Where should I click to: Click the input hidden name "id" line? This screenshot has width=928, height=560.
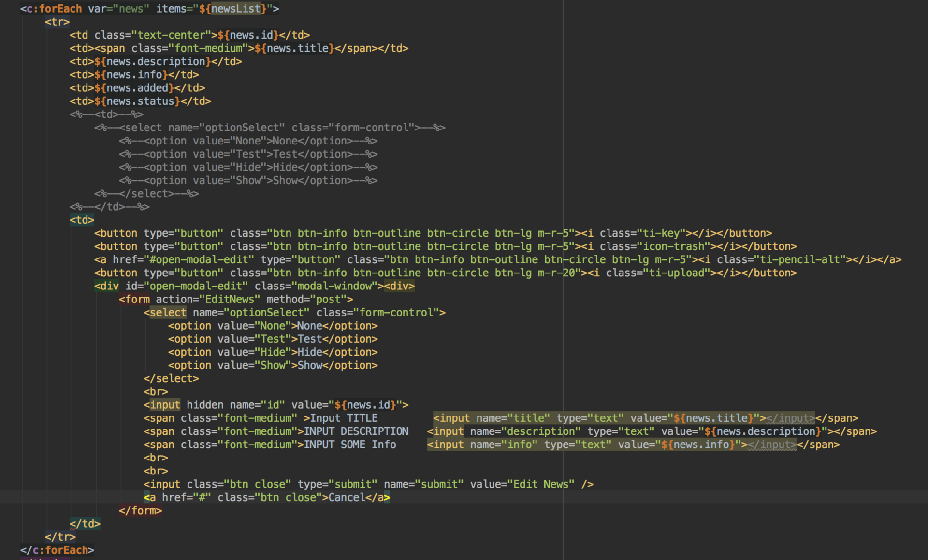tap(276, 405)
